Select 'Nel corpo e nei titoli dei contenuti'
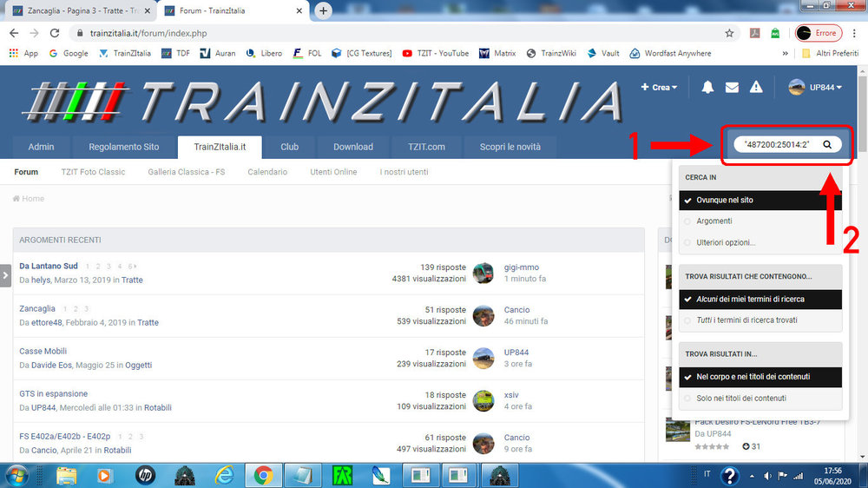 [760, 377]
